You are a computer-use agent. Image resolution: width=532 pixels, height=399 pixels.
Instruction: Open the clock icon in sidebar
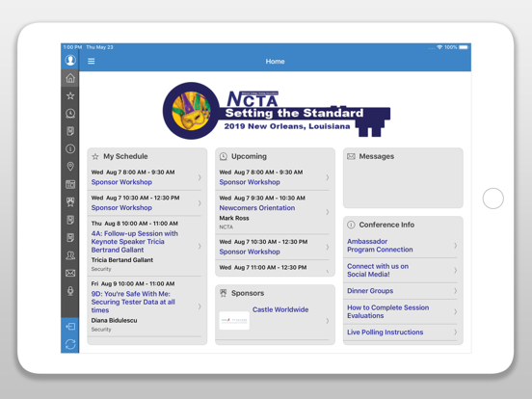coord(70,114)
